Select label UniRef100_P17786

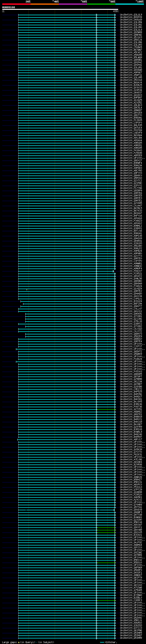tap(131, 188)
